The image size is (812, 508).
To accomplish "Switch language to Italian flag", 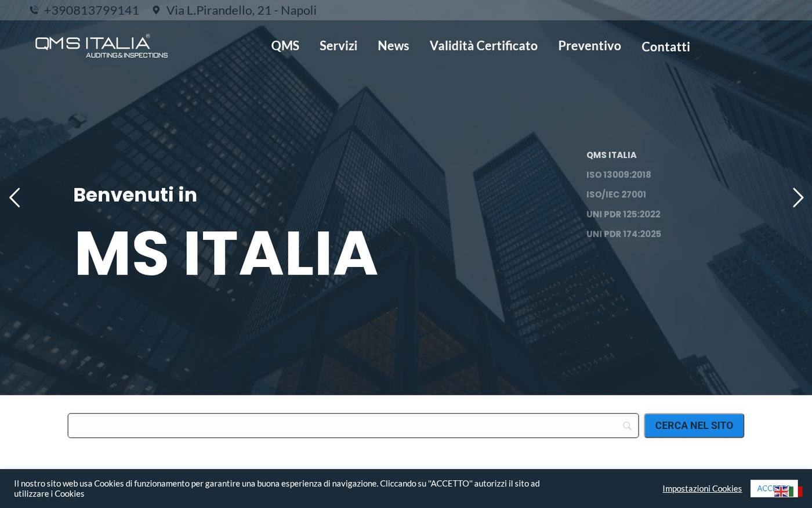I will pyautogui.click(x=796, y=491).
